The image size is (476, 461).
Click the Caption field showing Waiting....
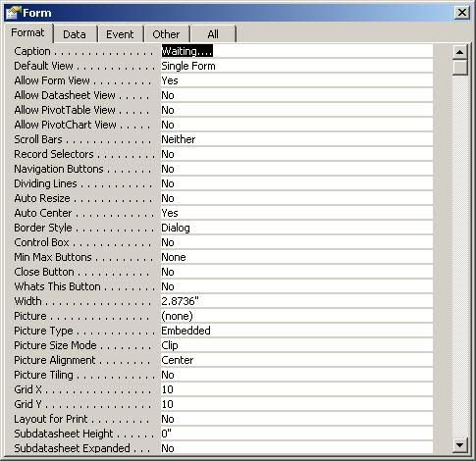(296, 51)
